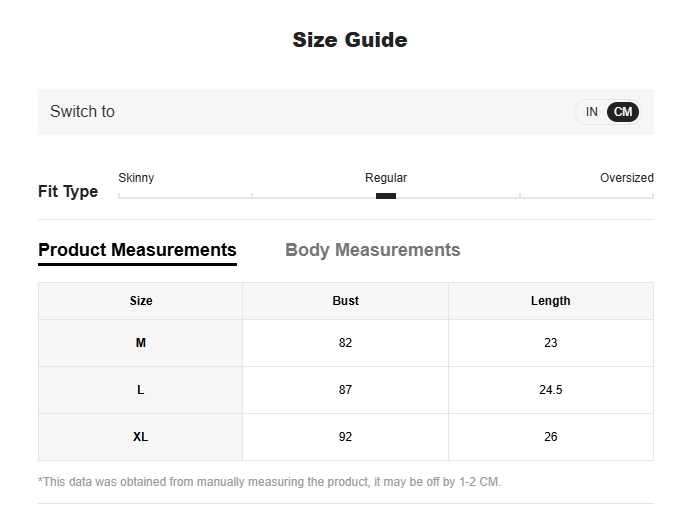Click the Oversized fit label
681x515 pixels.
click(626, 178)
